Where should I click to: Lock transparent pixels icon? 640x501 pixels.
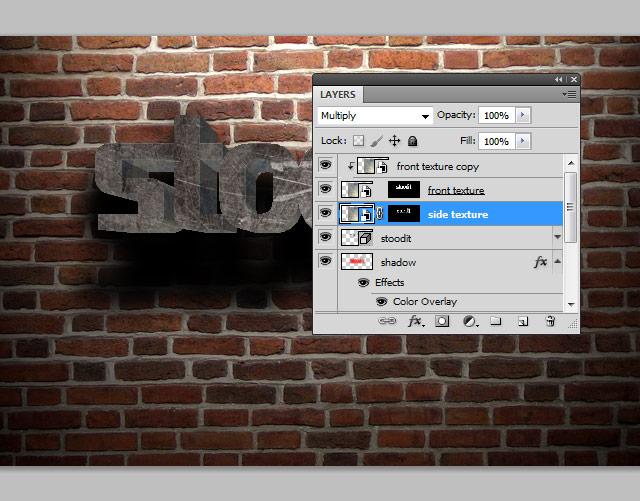pyautogui.click(x=358, y=141)
